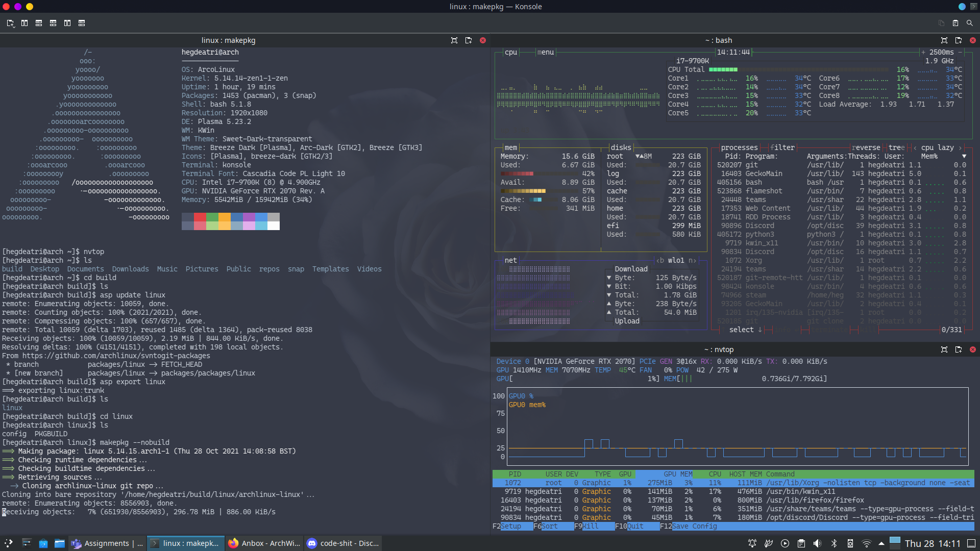980x551 pixels.
Task: Click the first split view left/right icon
Action: pyautogui.click(x=24, y=23)
